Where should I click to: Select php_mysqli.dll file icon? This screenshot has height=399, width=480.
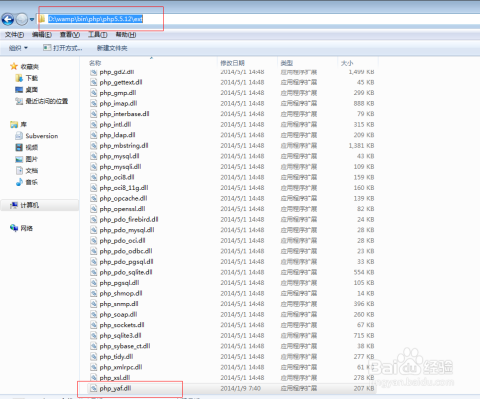click(94, 167)
